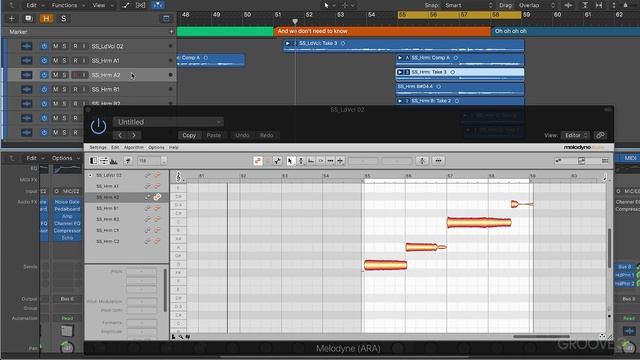Go to the previous preset arrow
Screen dimensions: 640x360
click(x=120, y=135)
